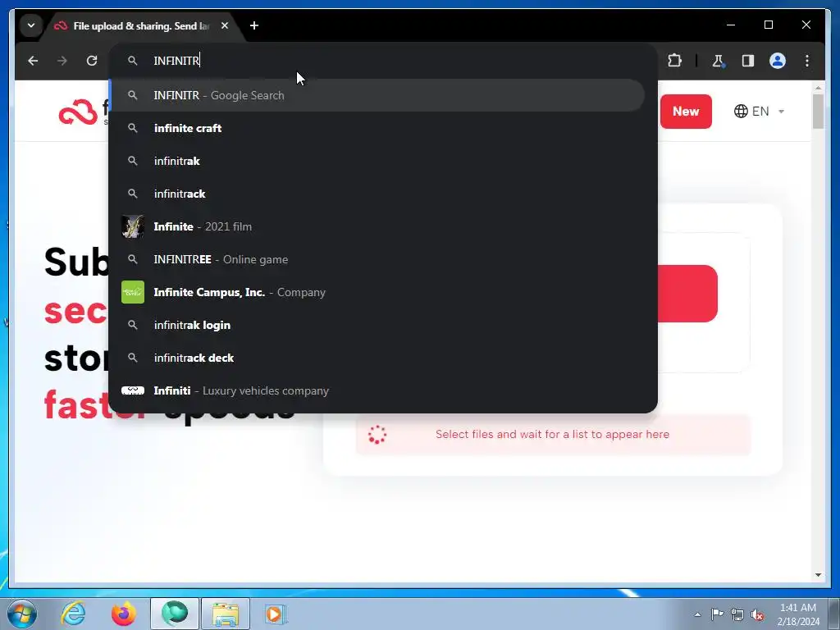Open the profile avatar icon

click(778, 61)
